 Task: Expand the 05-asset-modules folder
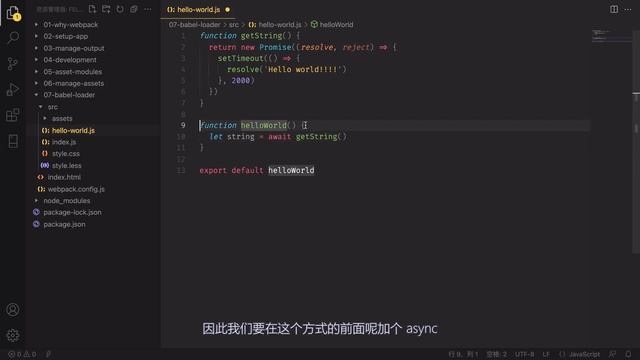pos(73,71)
